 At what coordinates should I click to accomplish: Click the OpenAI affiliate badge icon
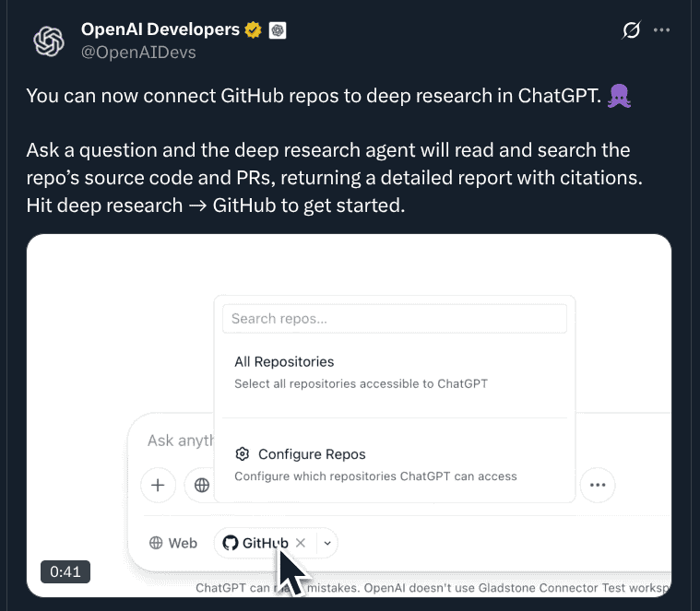pos(278,30)
